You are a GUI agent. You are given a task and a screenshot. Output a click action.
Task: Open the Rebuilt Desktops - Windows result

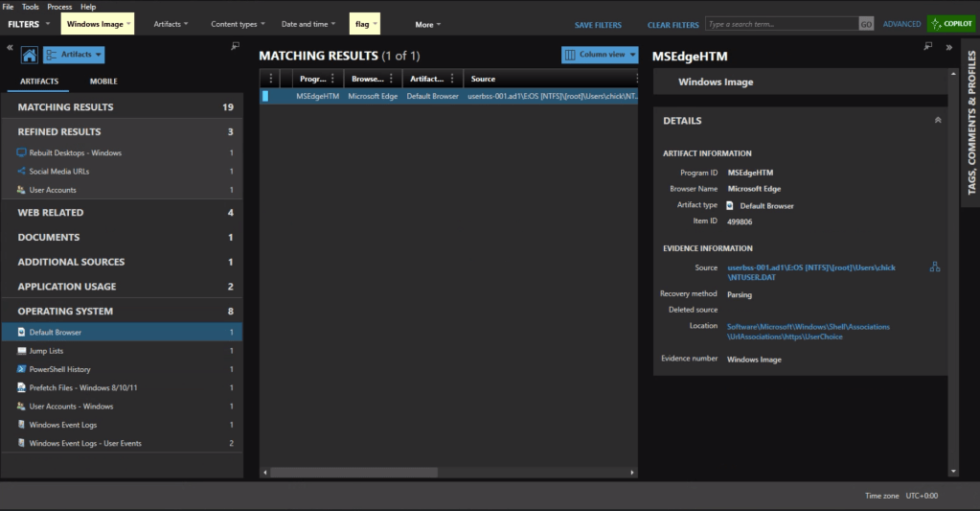tap(75, 153)
